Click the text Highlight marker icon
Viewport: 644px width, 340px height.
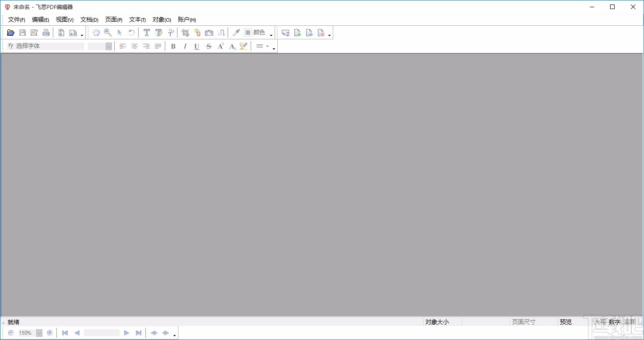coord(244,46)
